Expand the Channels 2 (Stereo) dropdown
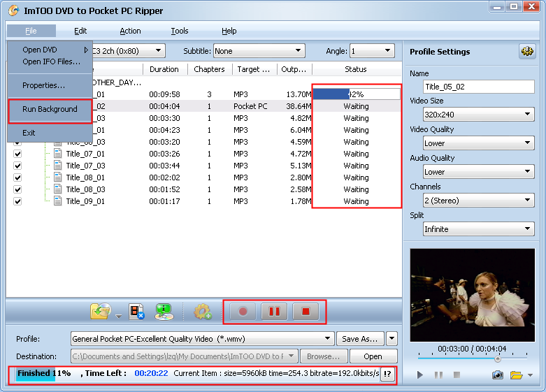546x392 pixels. 479,200
